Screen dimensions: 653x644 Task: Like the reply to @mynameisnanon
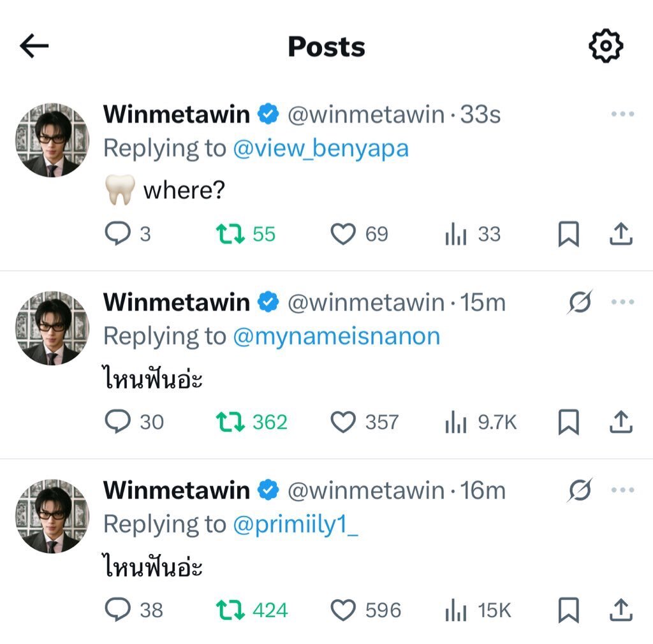point(343,423)
